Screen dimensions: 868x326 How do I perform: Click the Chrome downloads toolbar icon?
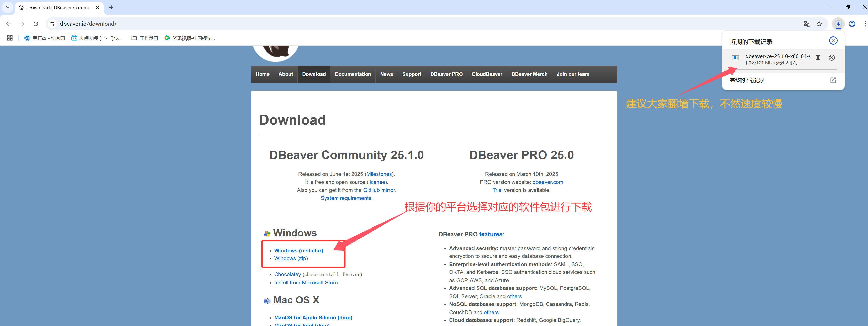point(838,24)
